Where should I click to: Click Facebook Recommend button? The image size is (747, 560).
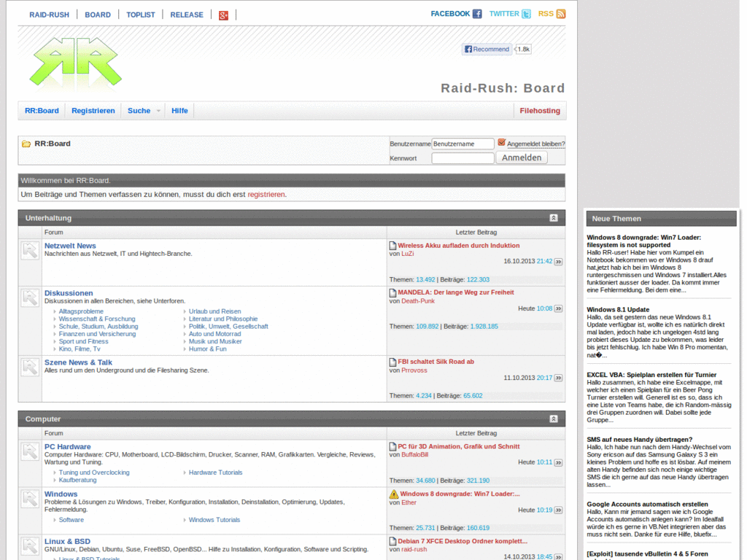pos(487,49)
